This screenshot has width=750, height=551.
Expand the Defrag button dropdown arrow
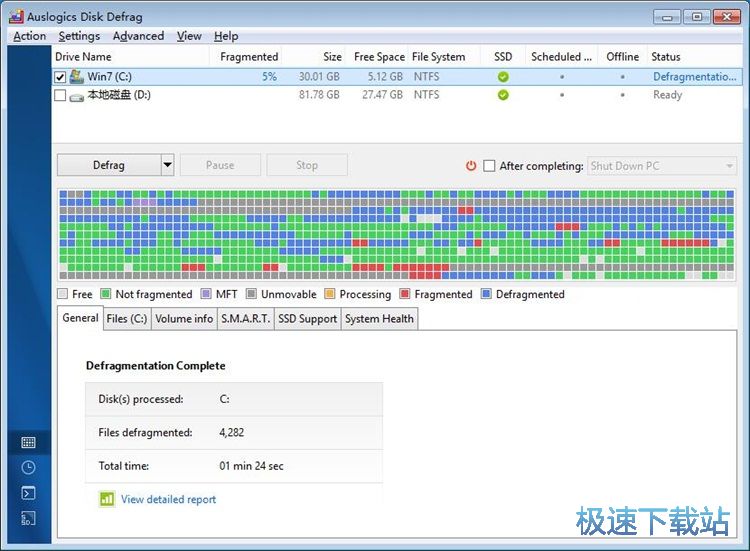167,166
